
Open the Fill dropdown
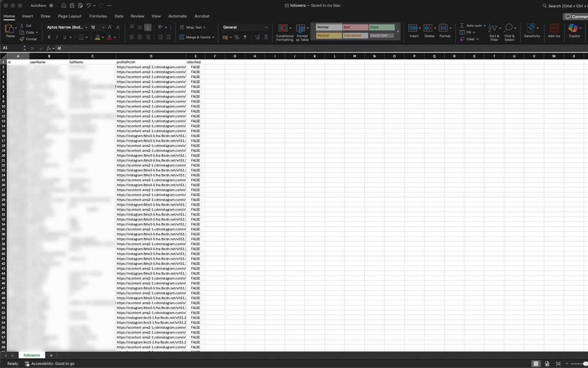pyautogui.click(x=468, y=32)
